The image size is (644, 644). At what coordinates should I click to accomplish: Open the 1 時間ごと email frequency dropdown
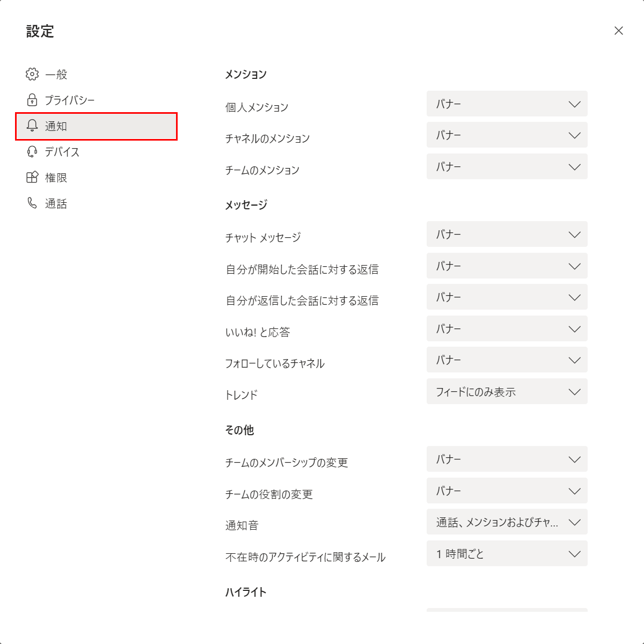[x=507, y=554]
